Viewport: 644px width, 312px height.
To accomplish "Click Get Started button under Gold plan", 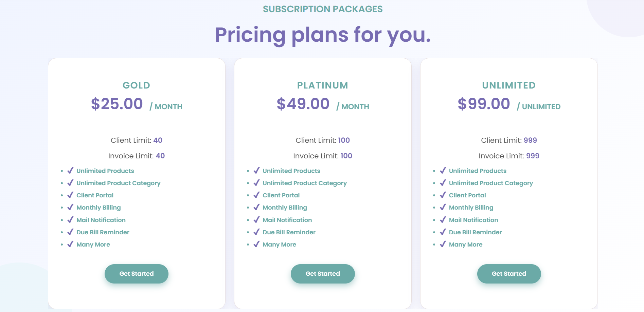I will coord(136,274).
